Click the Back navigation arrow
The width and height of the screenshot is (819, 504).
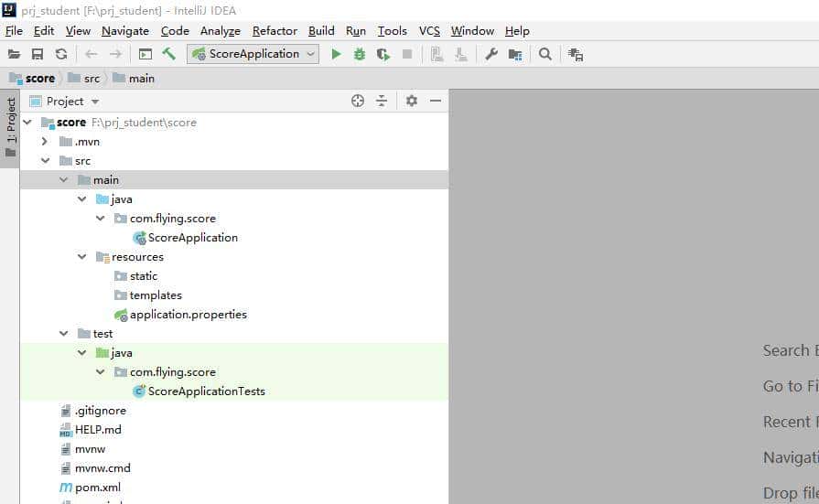pos(92,54)
